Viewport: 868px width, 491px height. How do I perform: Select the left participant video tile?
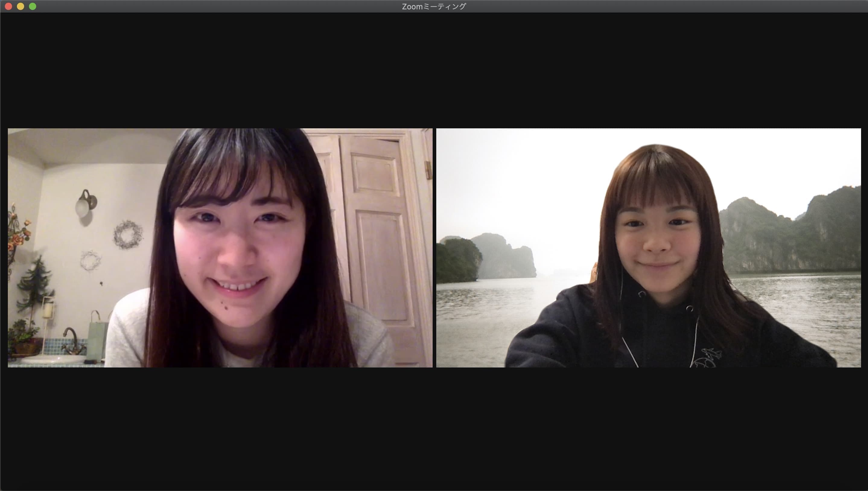click(220, 248)
